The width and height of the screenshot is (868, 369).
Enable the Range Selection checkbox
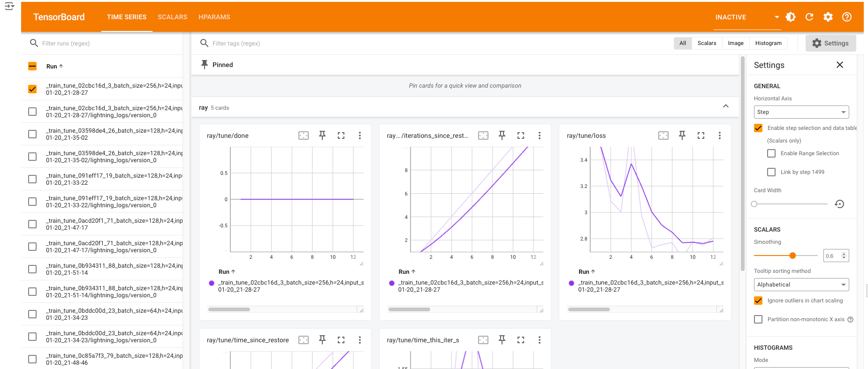pyautogui.click(x=771, y=153)
